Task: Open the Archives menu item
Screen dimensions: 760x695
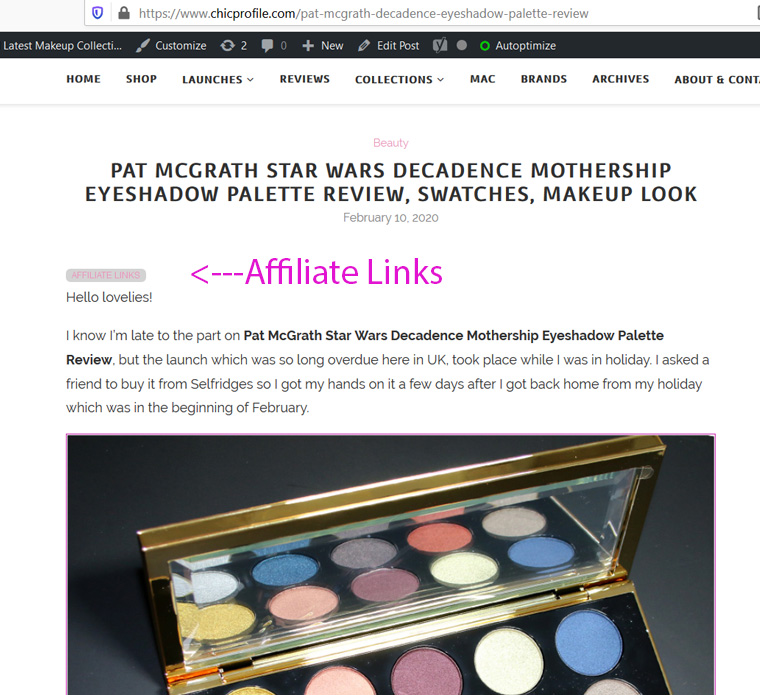Action: pos(620,79)
